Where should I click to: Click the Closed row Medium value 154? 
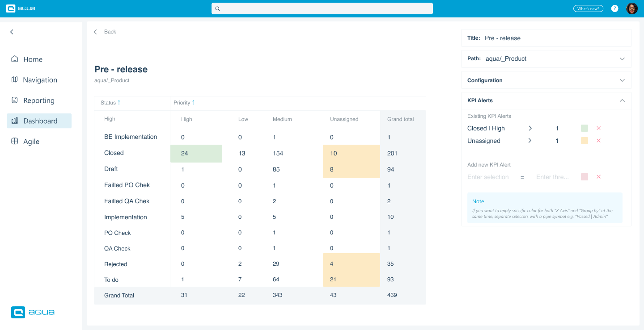click(278, 154)
